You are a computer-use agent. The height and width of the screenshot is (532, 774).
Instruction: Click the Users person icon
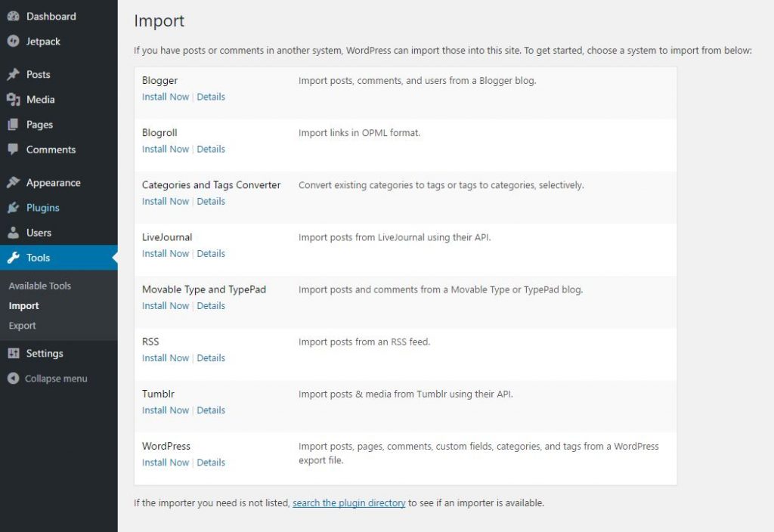click(x=13, y=233)
